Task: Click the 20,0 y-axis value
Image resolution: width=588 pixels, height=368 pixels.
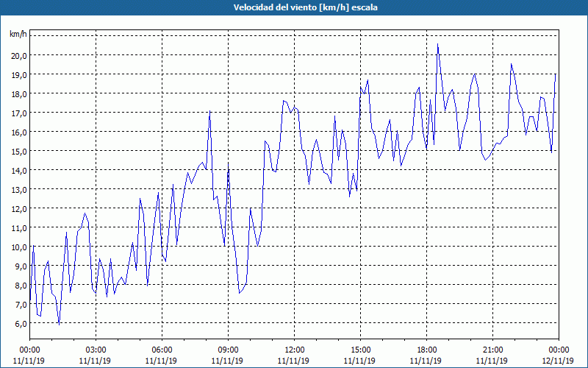Action: (19, 56)
